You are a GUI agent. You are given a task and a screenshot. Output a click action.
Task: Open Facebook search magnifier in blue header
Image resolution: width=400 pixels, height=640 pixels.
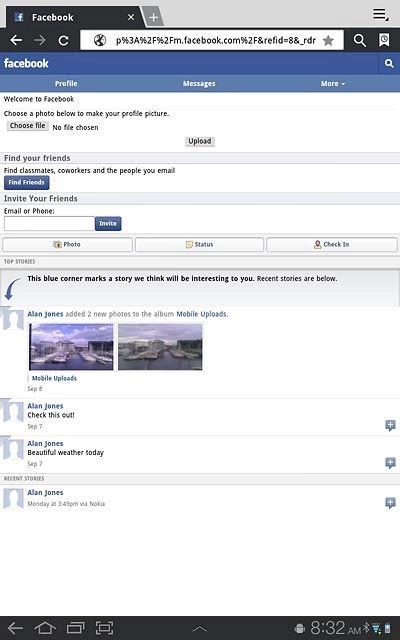(x=389, y=63)
